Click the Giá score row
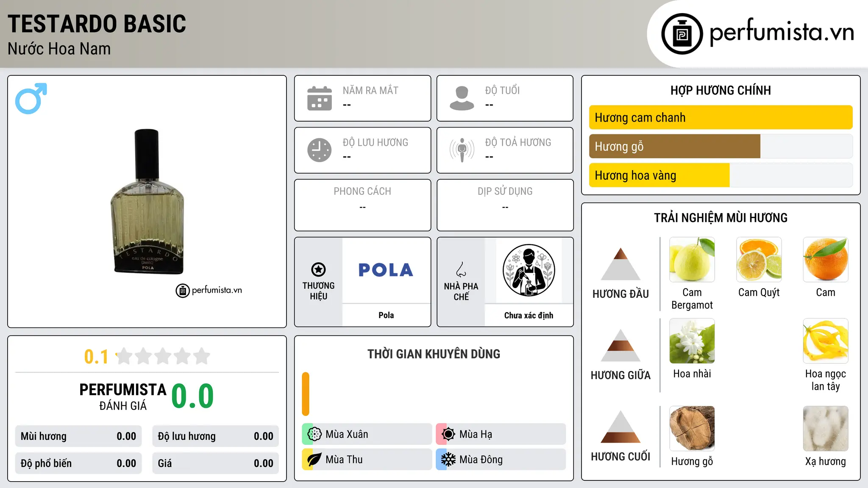Image resolution: width=868 pixels, height=488 pixels. click(215, 463)
